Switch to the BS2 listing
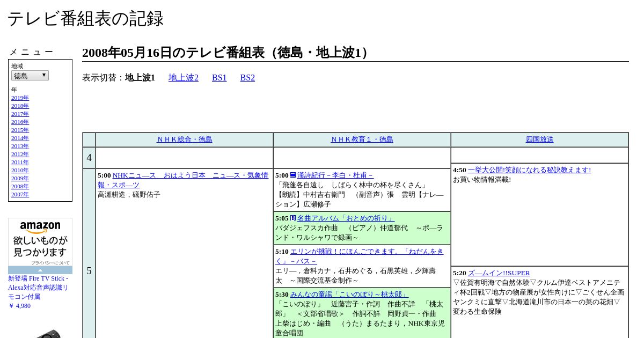Screen dimensions: 644x338 click(247, 78)
